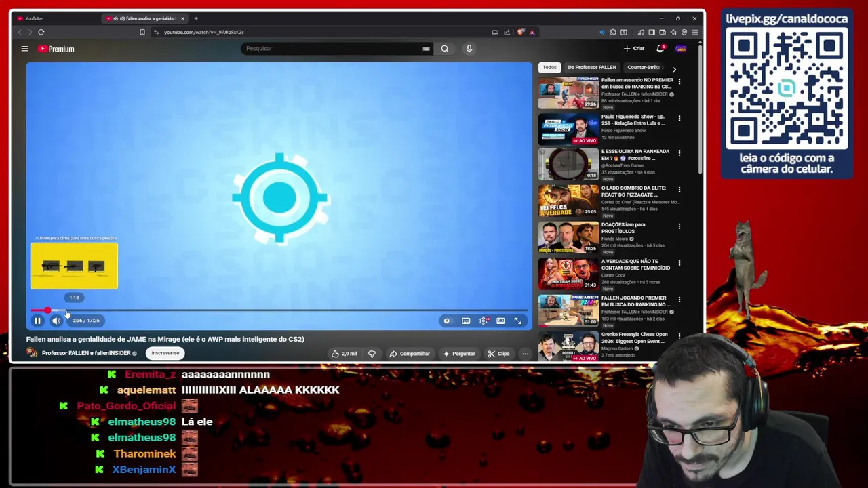This screenshot has height=488, width=868.
Task: Like the video with thumbs up
Action: [x=344, y=354]
